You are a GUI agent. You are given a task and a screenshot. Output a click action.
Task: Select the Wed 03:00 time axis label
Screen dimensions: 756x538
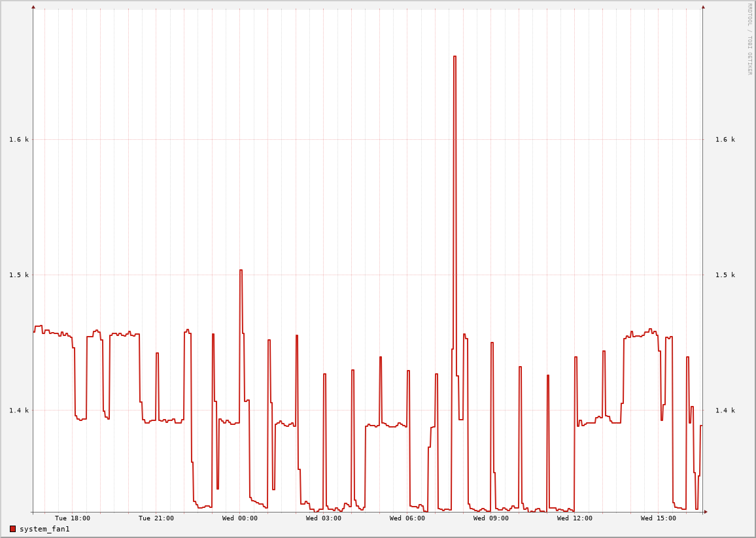tap(324, 518)
